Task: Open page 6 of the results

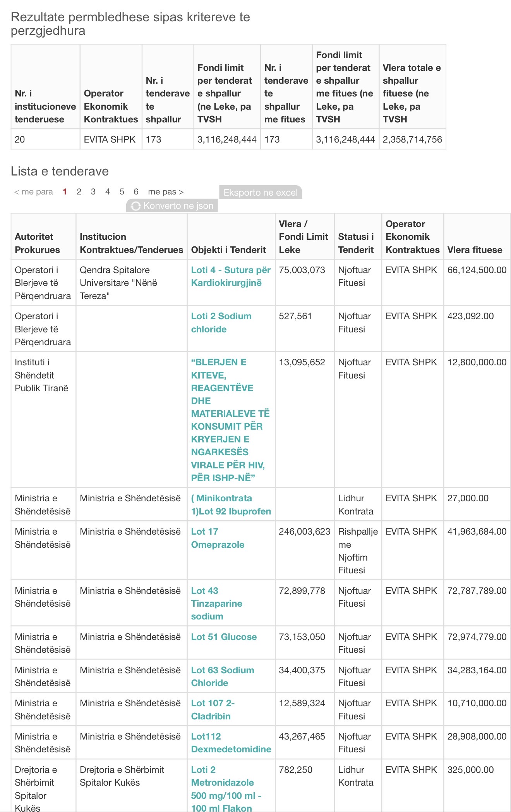Action: 136,192
